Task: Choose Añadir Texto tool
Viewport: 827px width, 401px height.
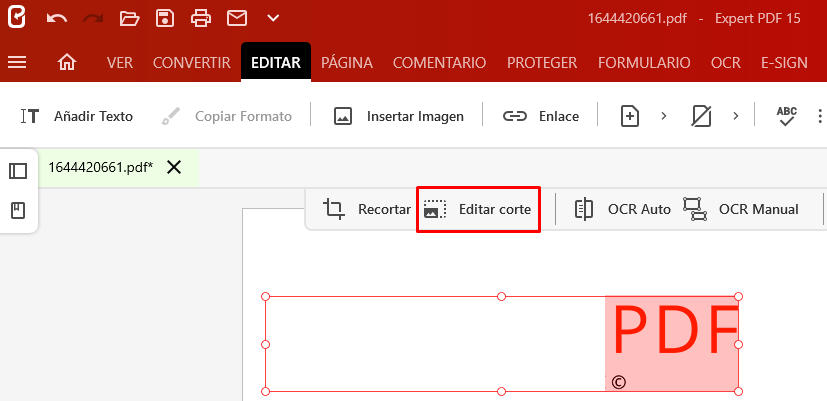Action: click(76, 116)
